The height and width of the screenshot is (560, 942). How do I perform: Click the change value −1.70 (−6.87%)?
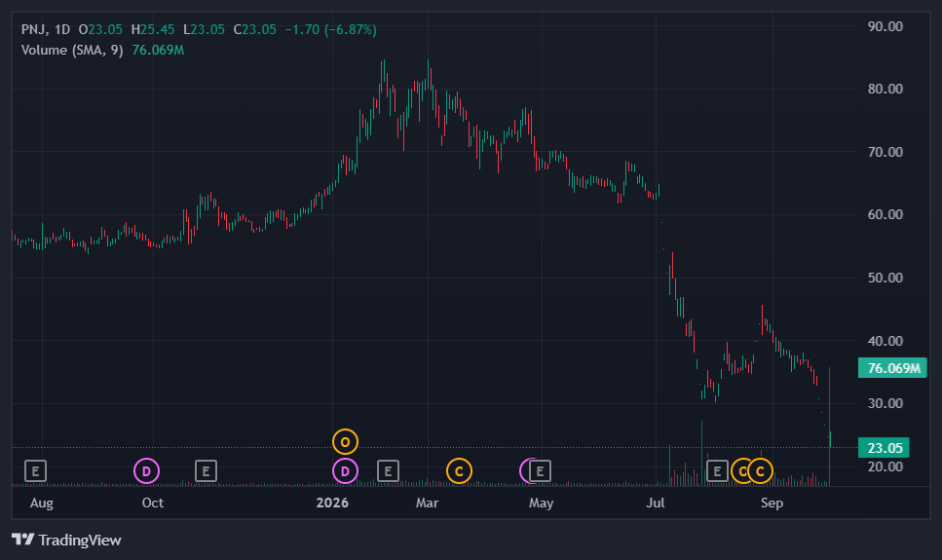[x=330, y=29]
